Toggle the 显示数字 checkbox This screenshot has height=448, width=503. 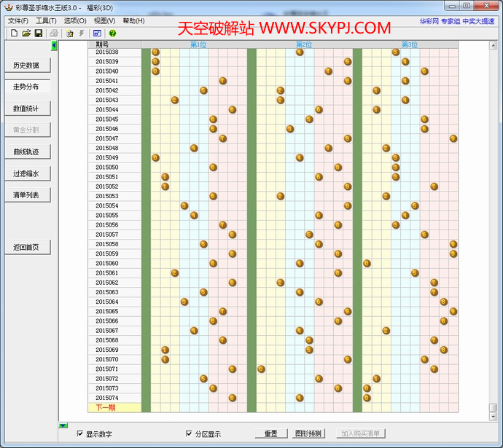pos(80,434)
